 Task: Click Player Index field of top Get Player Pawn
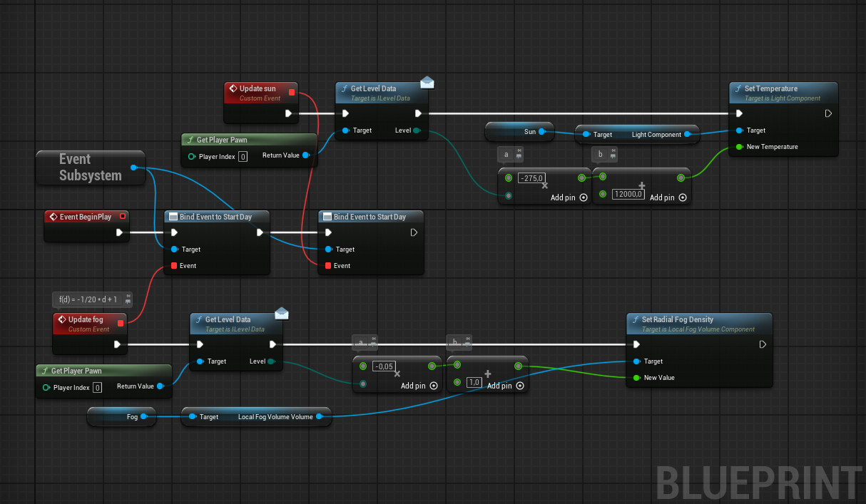pyautogui.click(x=243, y=156)
